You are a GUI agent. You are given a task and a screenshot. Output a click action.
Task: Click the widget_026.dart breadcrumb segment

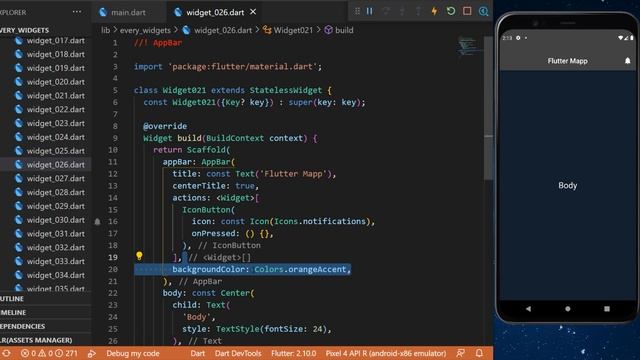click(x=217, y=30)
